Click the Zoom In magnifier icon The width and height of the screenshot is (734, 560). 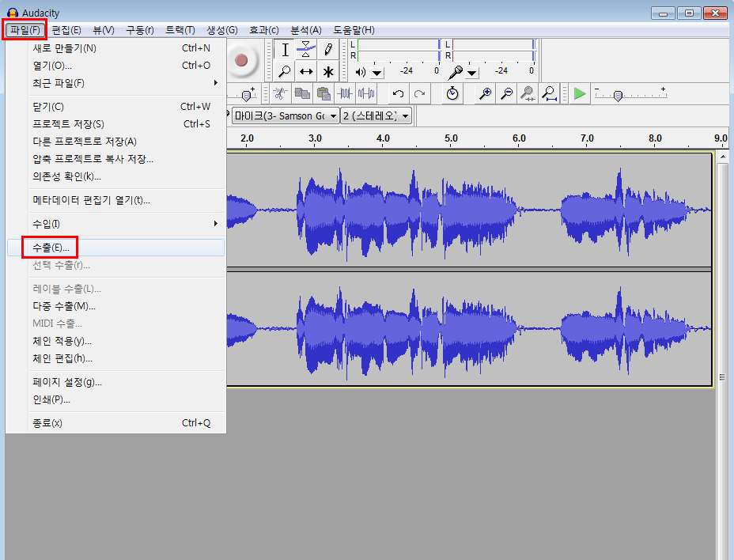point(485,93)
